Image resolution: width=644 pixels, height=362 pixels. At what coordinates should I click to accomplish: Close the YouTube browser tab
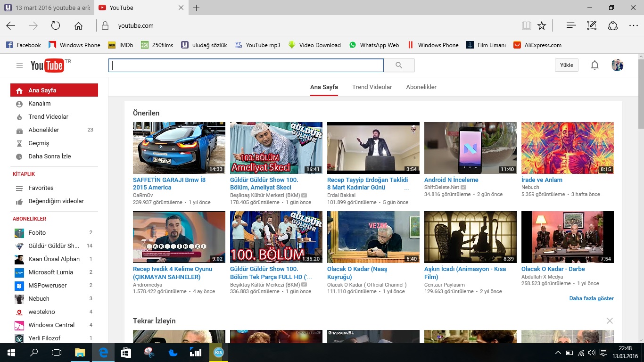point(181,8)
